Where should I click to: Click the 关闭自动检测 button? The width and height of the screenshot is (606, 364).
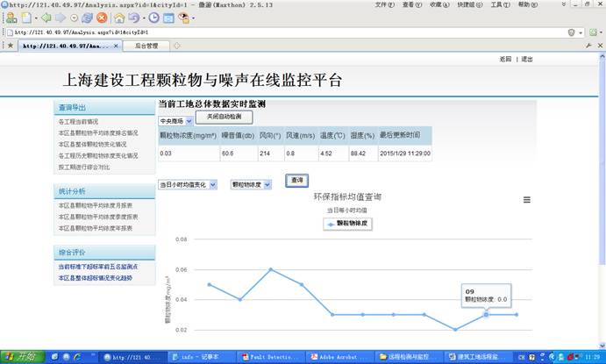(x=224, y=117)
